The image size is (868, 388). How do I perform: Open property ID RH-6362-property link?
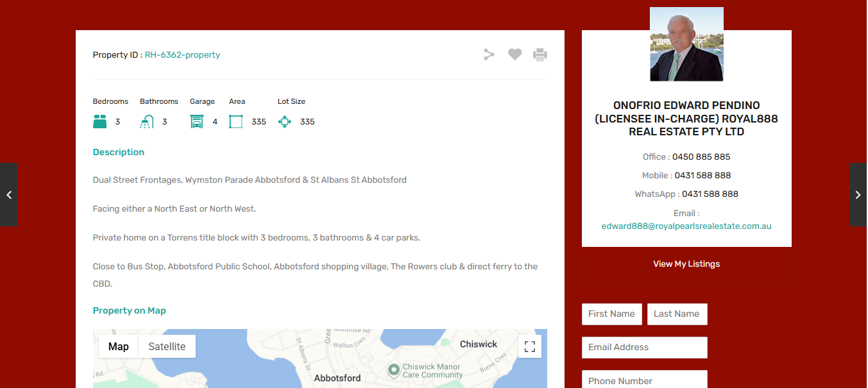(x=182, y=55)
